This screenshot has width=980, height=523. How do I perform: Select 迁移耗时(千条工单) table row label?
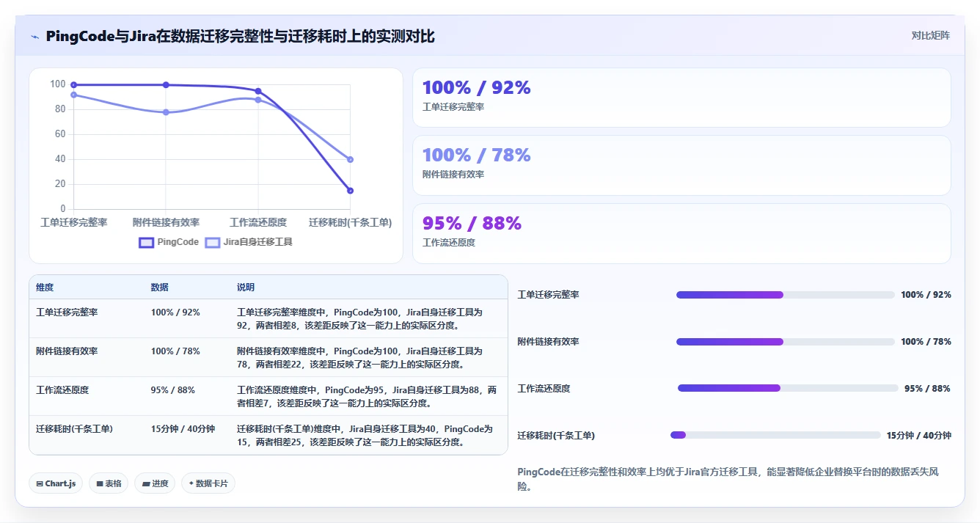[74, 429]
